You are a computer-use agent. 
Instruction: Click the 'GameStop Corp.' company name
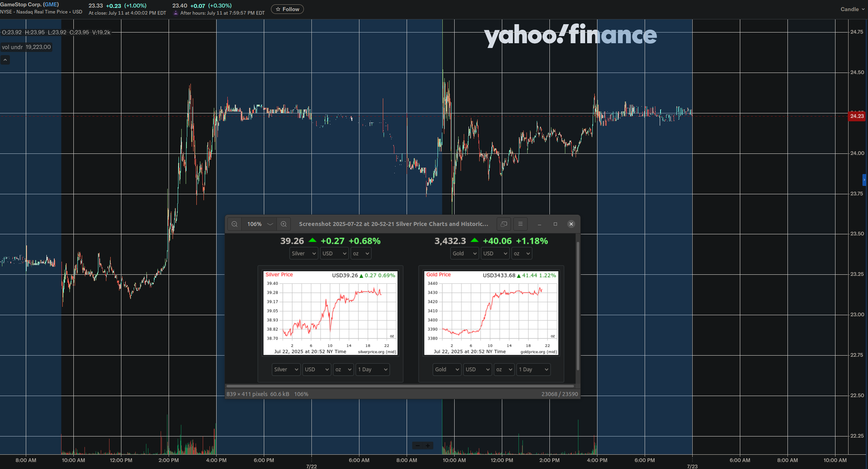tap(21, 4)
